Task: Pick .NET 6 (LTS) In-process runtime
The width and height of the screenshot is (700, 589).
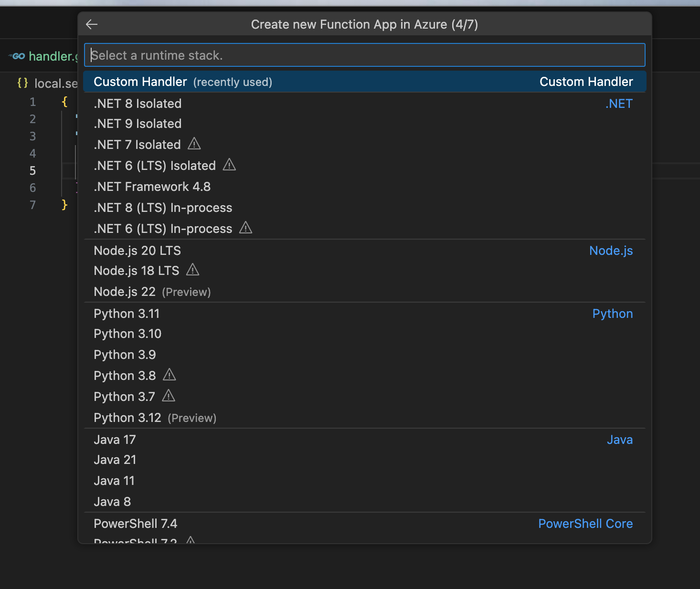Action: 365,229
